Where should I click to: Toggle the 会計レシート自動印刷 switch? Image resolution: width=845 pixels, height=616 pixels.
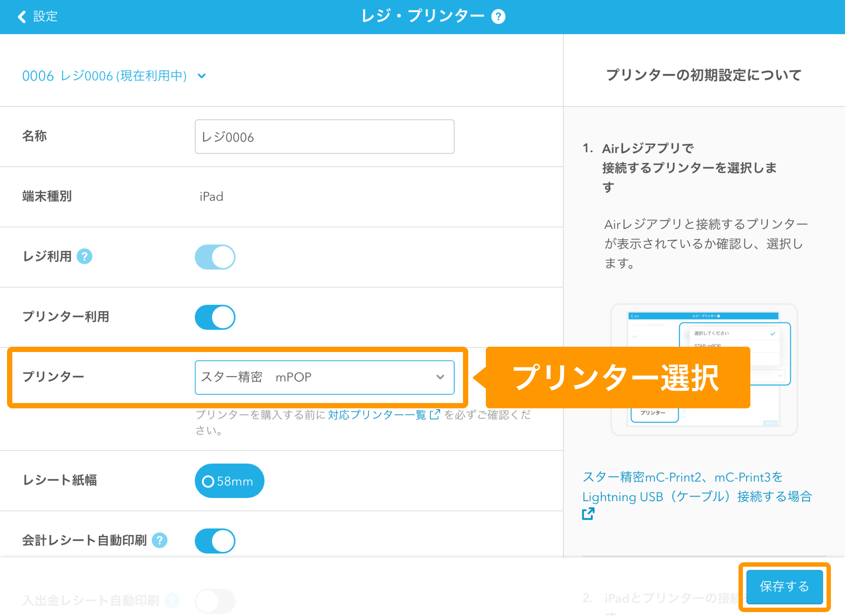tap(215, 541)
